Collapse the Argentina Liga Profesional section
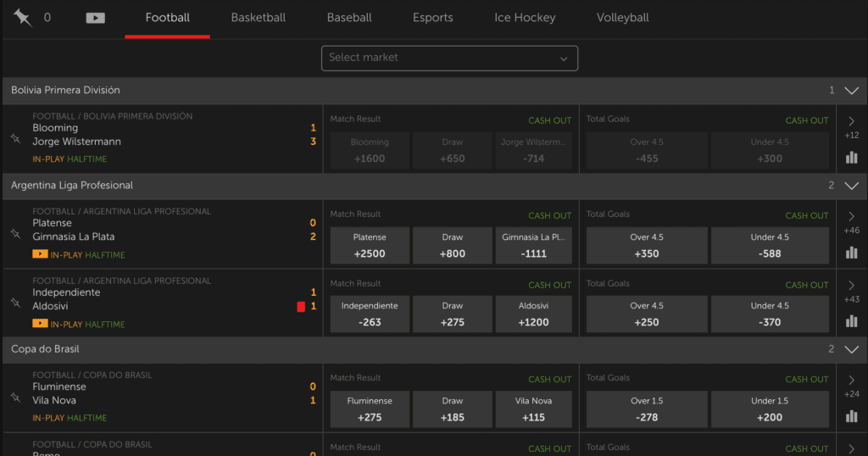This screenshot has width=868, height=456. pyautogui.click(x=851, y=186)
